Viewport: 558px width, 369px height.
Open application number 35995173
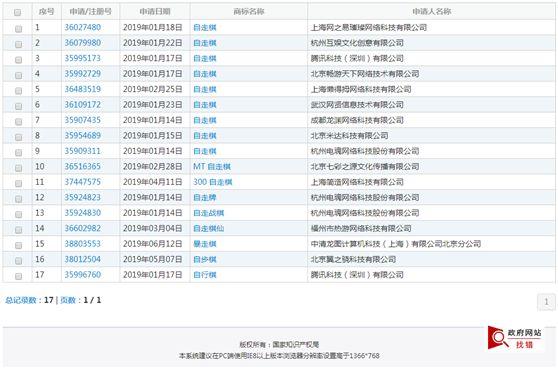coord(83,58)
